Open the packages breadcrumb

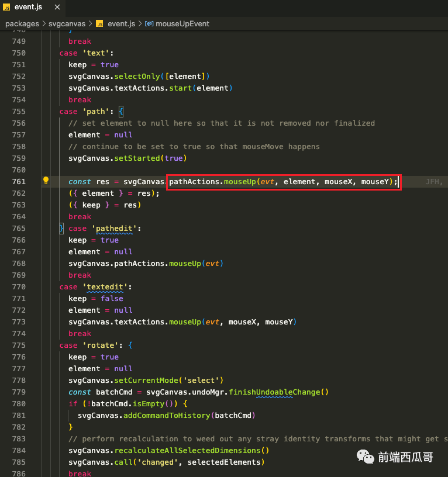coord(22,24)
